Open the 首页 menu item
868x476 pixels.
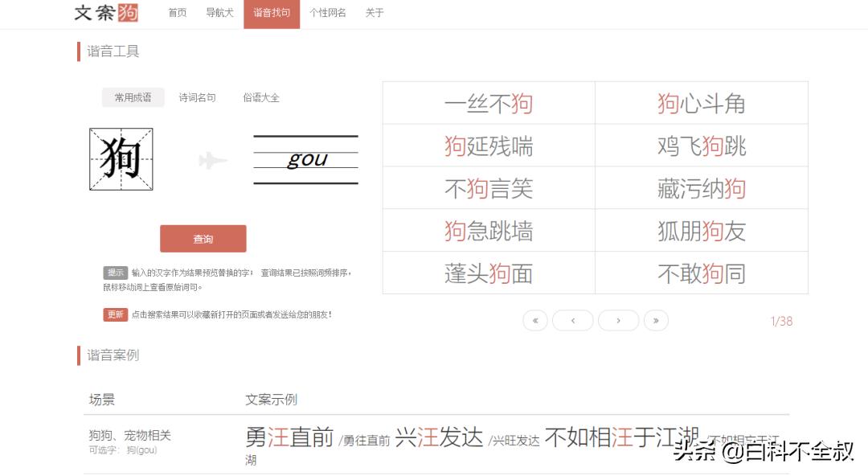click(x=177, y=13)
